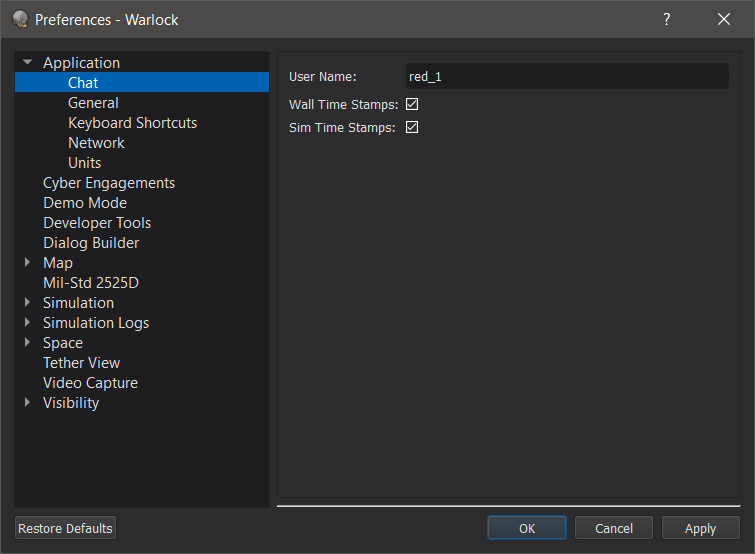
Task: Toggle the Sim Time Stamps checkbox
Action: tap(412, 127)
